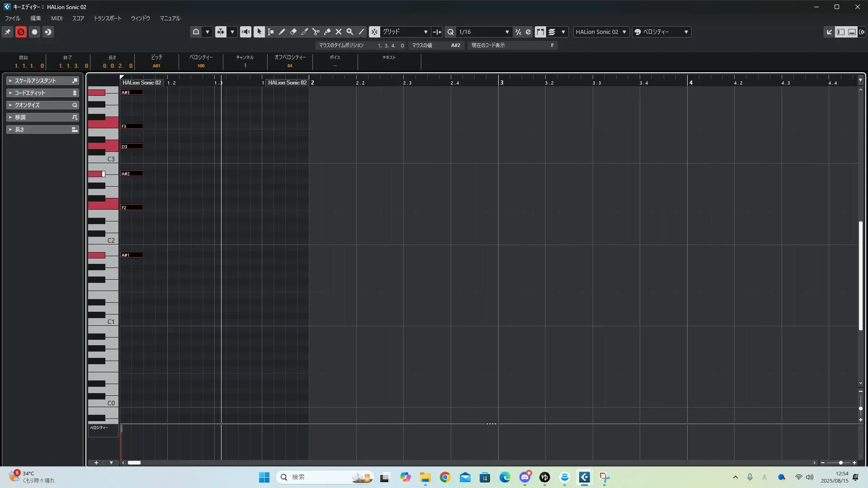Select the Mute X tool
Viewport: 868px width, 488px height.
tap(338, 32)
